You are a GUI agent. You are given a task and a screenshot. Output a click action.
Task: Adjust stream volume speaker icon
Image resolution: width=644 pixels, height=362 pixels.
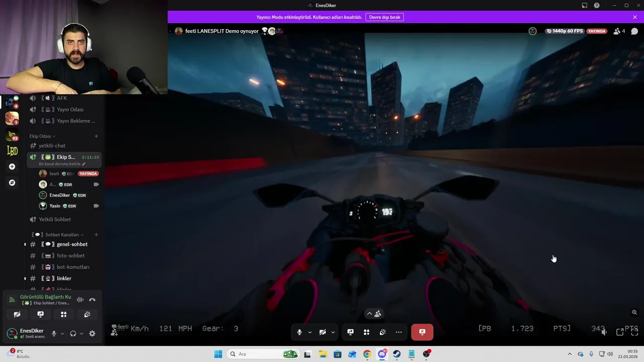point(604,332)
